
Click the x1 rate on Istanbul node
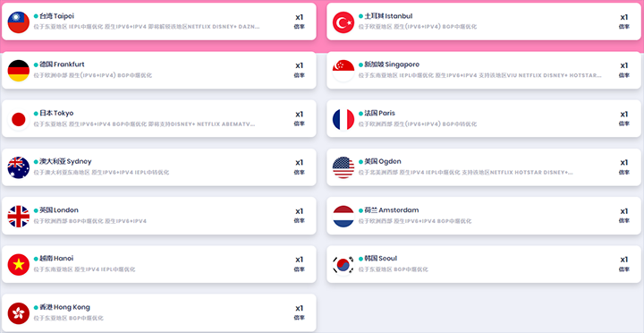pyautogui.click(x=624, y=17)
